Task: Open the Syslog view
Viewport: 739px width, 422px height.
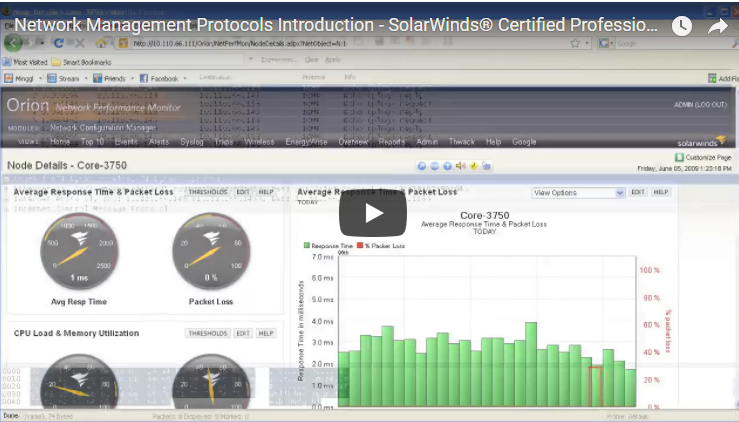Action: point(192,141)
